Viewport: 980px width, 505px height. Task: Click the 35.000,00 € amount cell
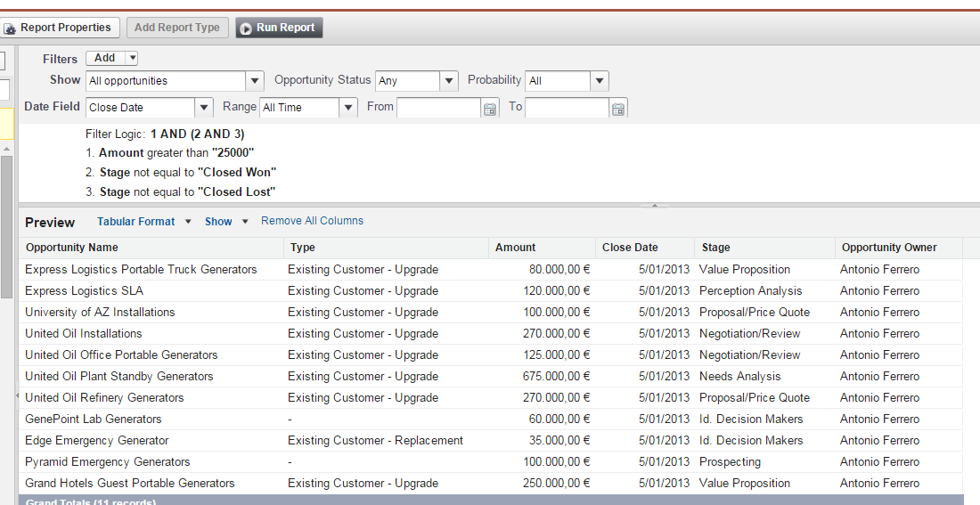point(559,440)
